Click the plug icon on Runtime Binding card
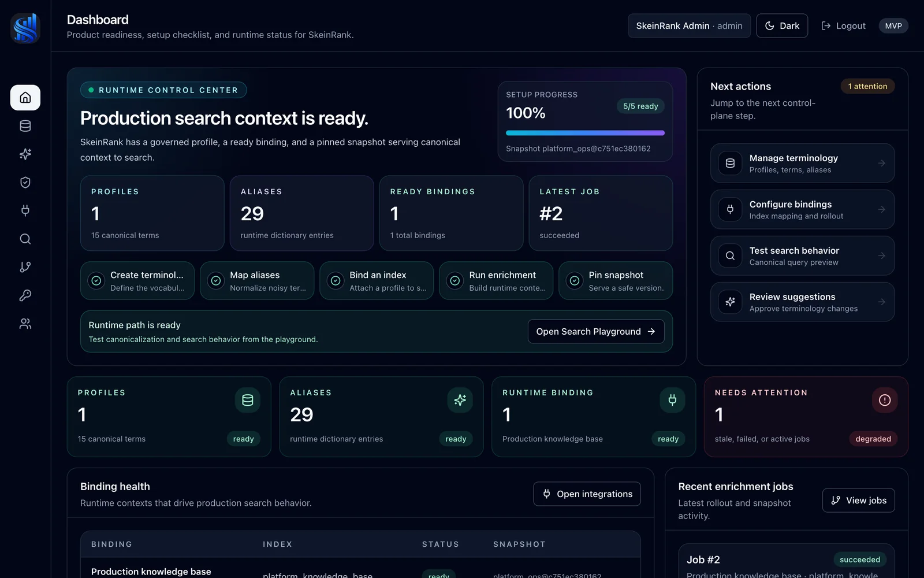 673,400
